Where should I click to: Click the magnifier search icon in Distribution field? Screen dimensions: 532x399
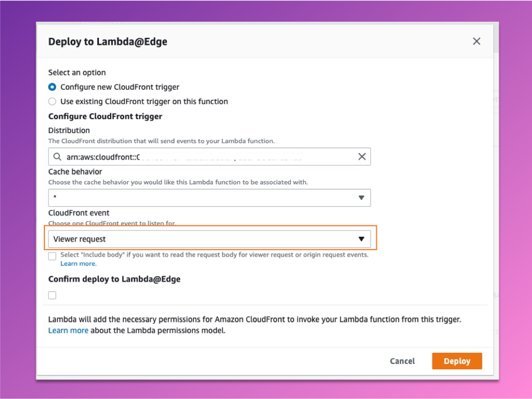coord(57,156)
